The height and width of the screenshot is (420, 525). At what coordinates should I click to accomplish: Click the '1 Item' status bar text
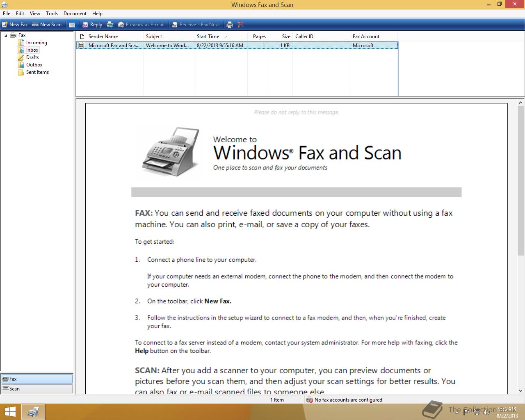[277, 400]
